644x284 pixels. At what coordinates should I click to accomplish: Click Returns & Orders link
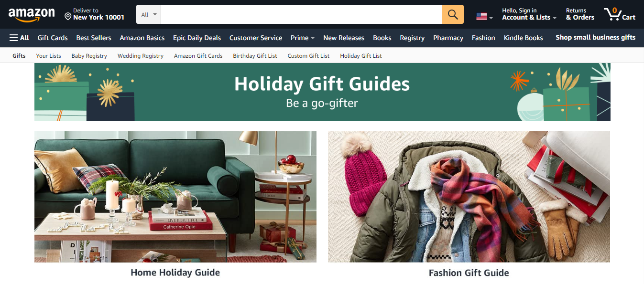click(580, 14)
